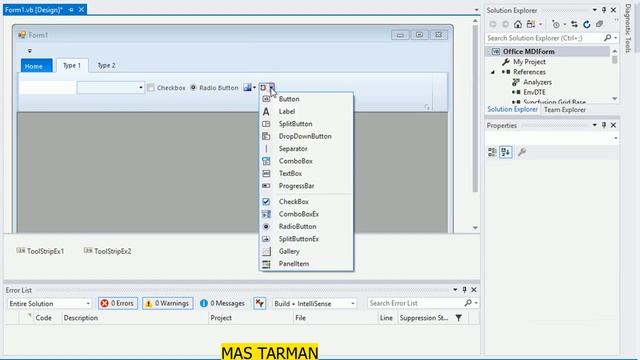Image resolution: width=640 pixels, height=360 pixels.
Task: Click the Alphabetical sort icon in Properties
Action: [506, 152]
